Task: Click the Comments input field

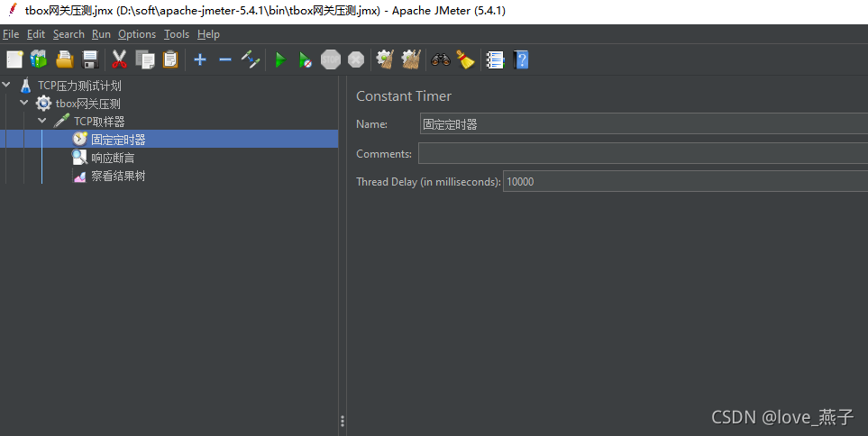Action: (x=643, y=153)
